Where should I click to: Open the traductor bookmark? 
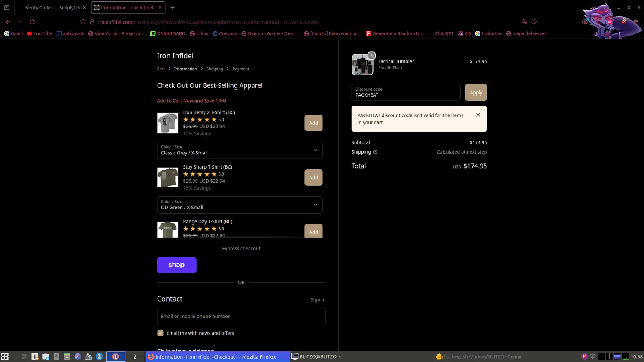pos(488,33)
